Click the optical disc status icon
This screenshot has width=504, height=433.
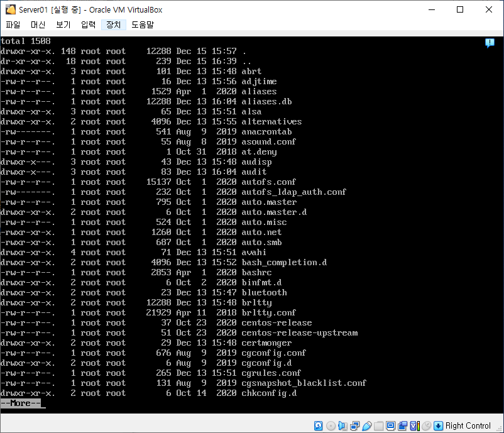tap(331, 426)
